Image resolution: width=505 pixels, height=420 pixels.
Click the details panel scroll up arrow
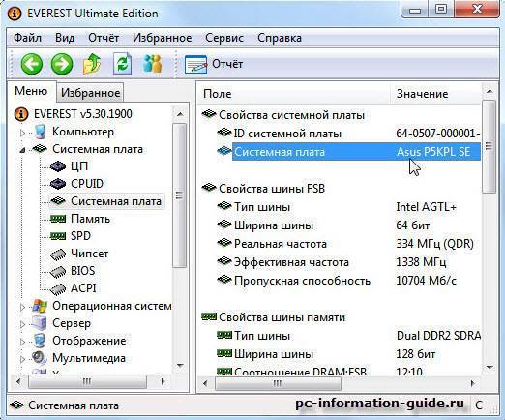coord(490,91)
